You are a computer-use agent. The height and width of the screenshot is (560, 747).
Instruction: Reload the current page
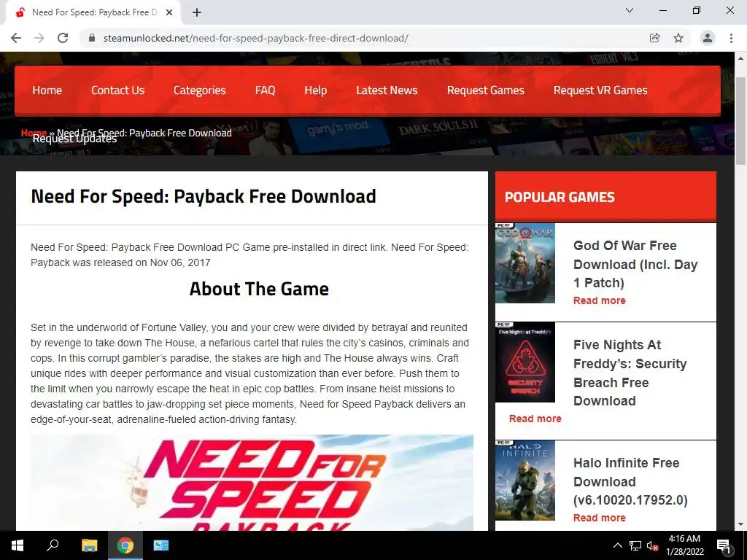pyautogui.click(x=63, y=38)
